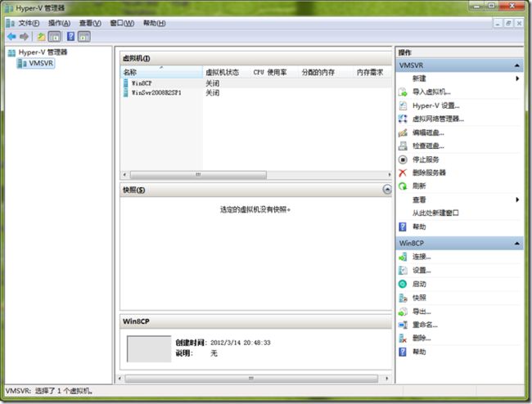Open the 文件(F) menu
Image resolution: width=532 pixels, height=404 pixels.
pyautogui.click(x=29, y=23)
